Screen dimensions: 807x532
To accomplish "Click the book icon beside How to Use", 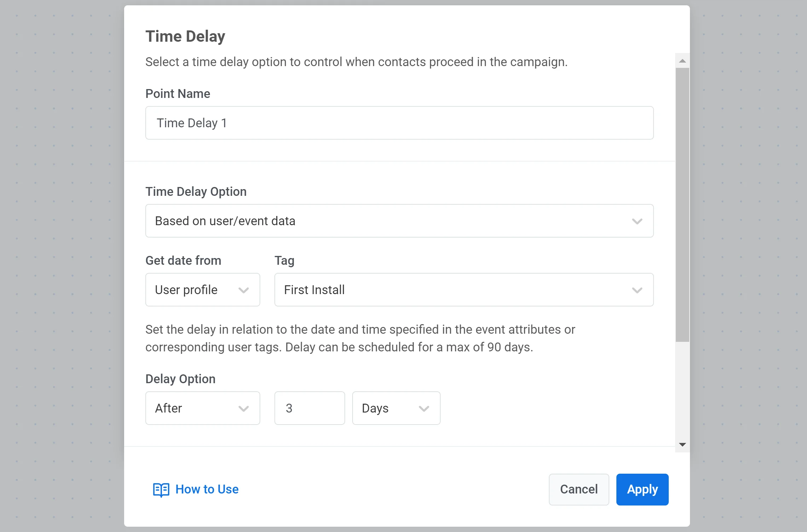I will coord(161,490).
